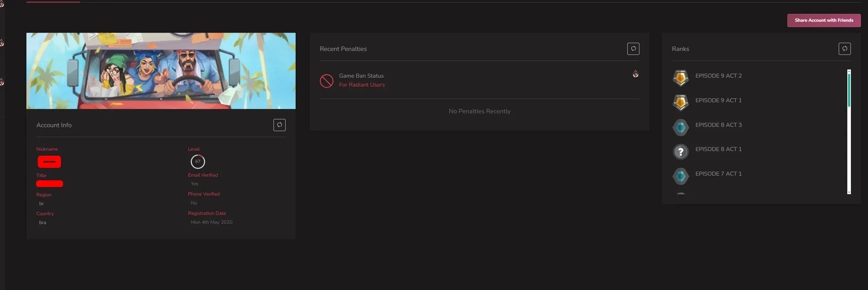Select the Episode 9 Act 1 rank badge

tap(681, 103)
